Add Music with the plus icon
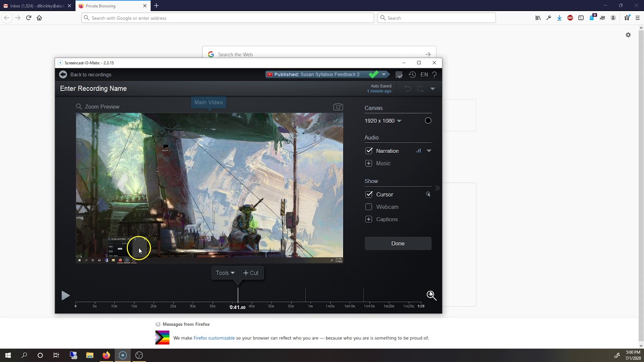The height and width of the screenshot is (362, 644). coord(369,163)
